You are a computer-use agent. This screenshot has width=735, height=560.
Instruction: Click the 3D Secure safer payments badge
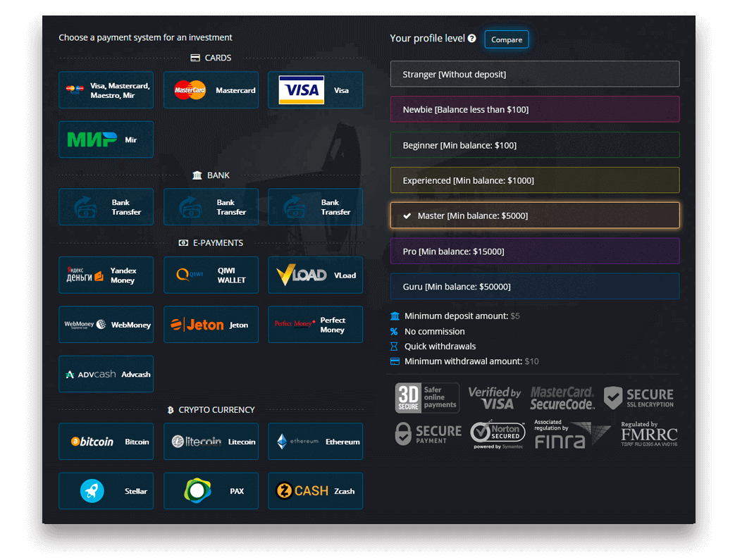[x=427, y=398]
